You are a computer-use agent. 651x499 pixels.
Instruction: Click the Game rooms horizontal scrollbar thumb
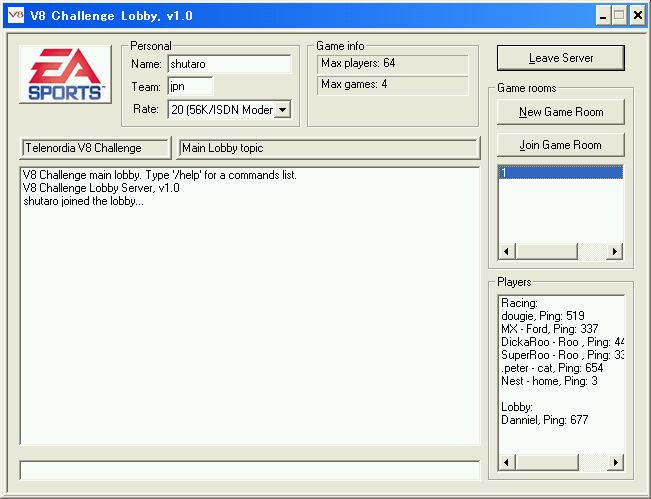point(546,251)
